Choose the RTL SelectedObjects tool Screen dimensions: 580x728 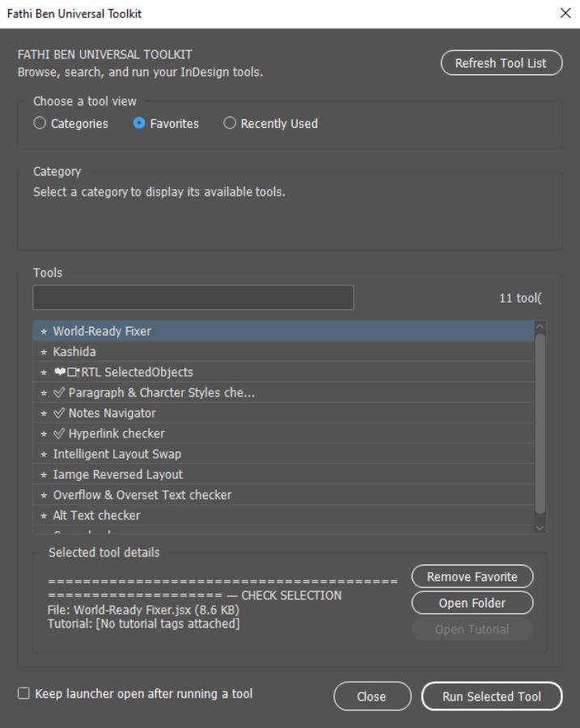[284, 372]
